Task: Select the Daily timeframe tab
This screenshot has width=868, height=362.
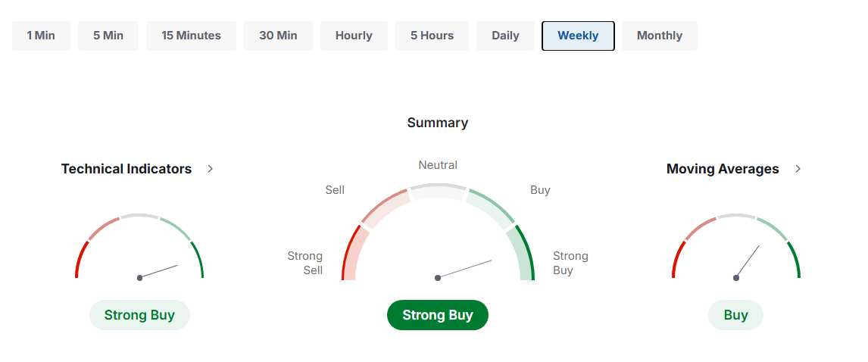Action: coord(505,36)
